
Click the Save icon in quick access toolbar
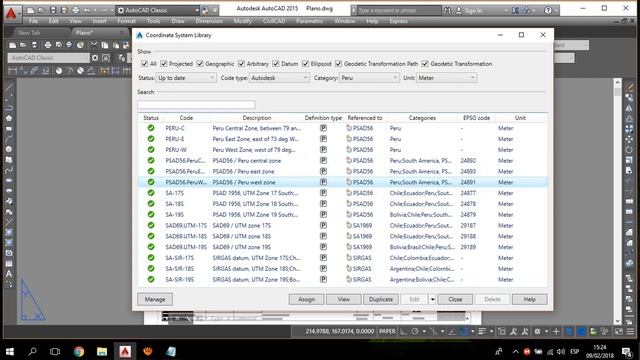coord(53,10)
